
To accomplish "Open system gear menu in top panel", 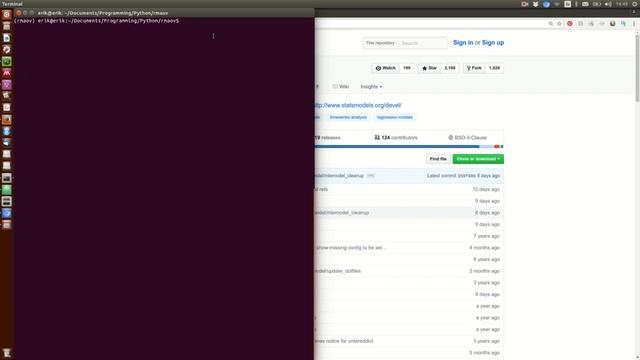I will pyautogui.click(x=635, y=4).
